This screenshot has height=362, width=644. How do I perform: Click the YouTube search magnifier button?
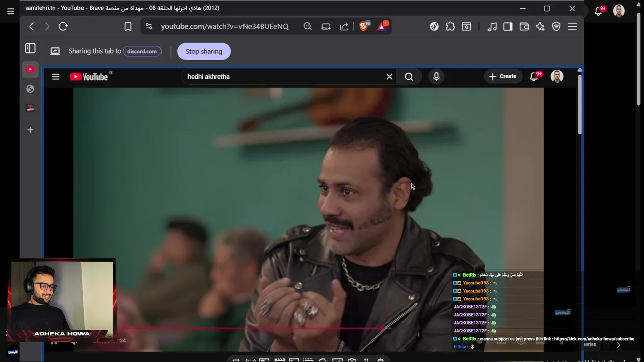(409, 77)
